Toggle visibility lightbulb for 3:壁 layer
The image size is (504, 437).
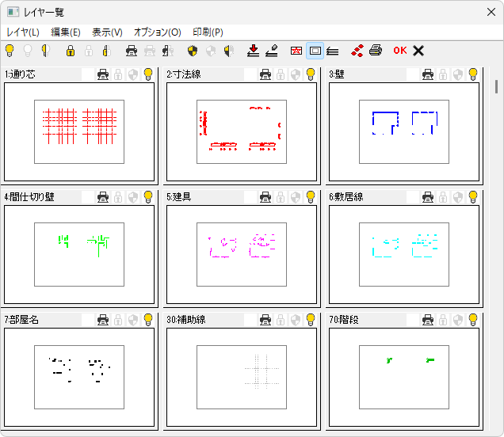click(473, 74)
